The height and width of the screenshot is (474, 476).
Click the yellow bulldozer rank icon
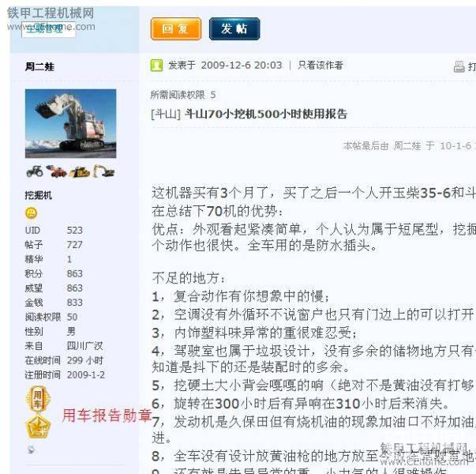coord(80,172)
